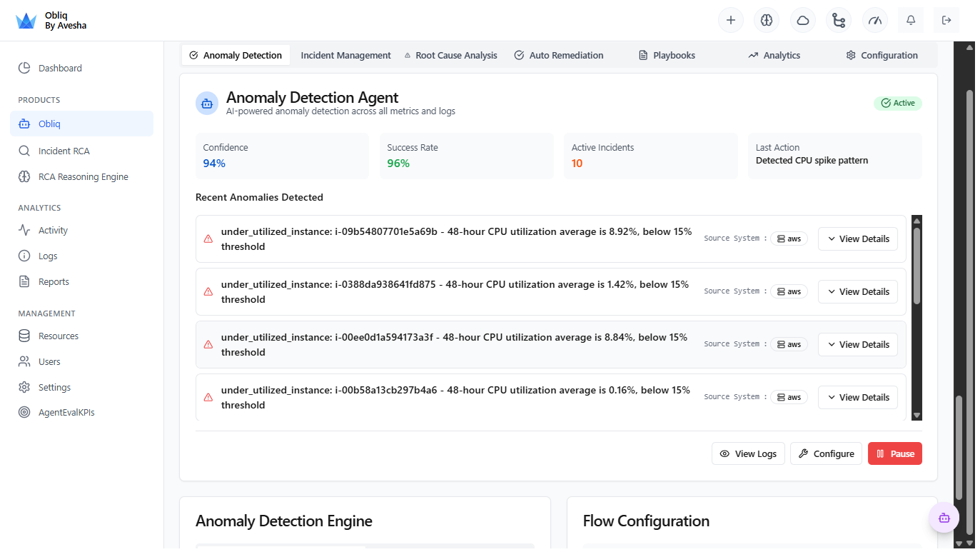Click Active Incidents count 10
Screen dimensions: 980x557
[577, 164]
